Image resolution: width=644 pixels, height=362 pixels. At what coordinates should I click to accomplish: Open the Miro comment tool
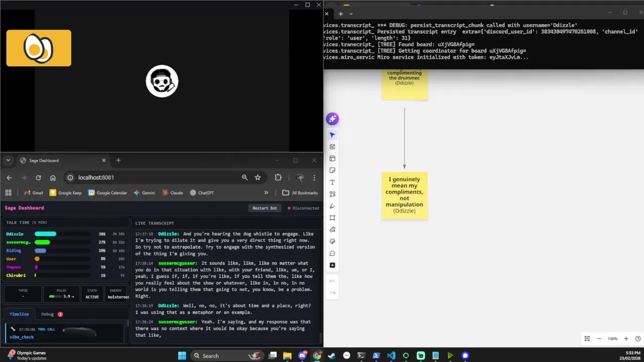tap(332, 253)
